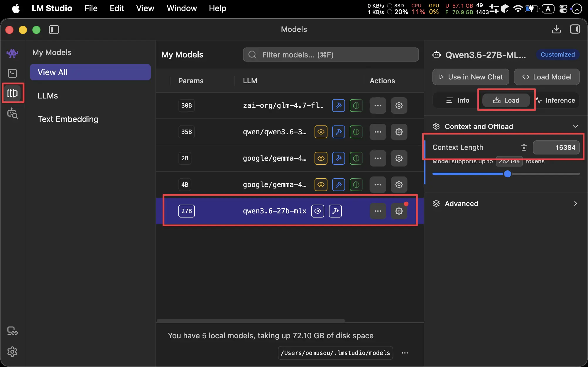Click the 262144 max tokens value

pos(509,161)
